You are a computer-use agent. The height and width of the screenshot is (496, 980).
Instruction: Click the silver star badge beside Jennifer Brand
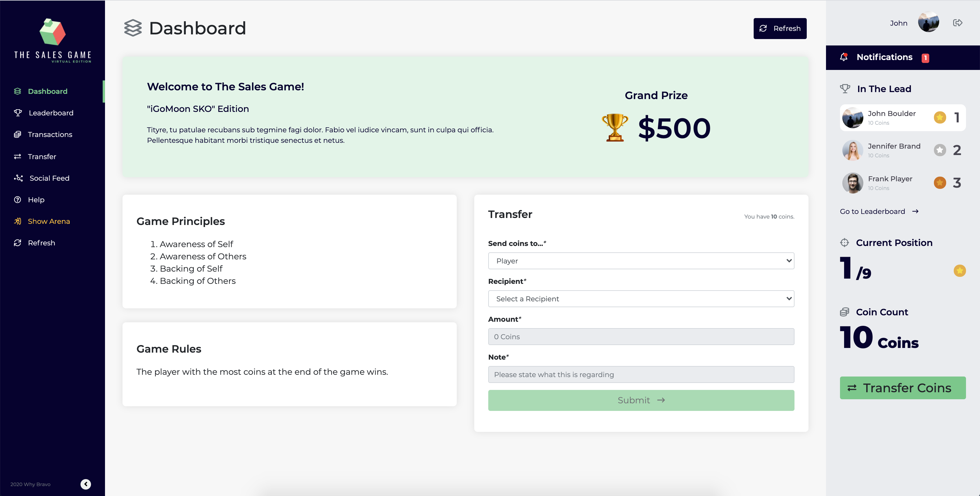coord(940,150)
